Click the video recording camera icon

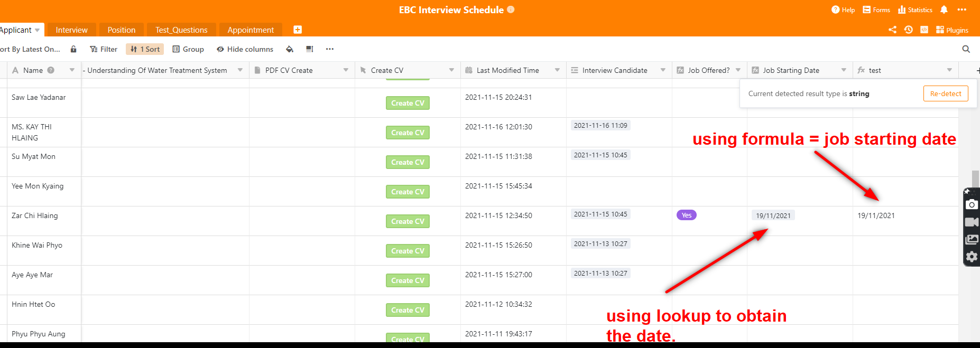pos(972,222)
